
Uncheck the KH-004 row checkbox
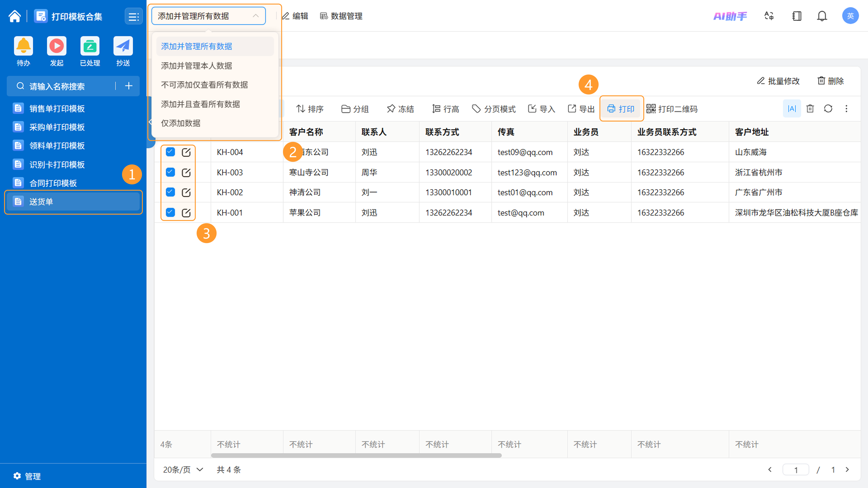(170, 152)
